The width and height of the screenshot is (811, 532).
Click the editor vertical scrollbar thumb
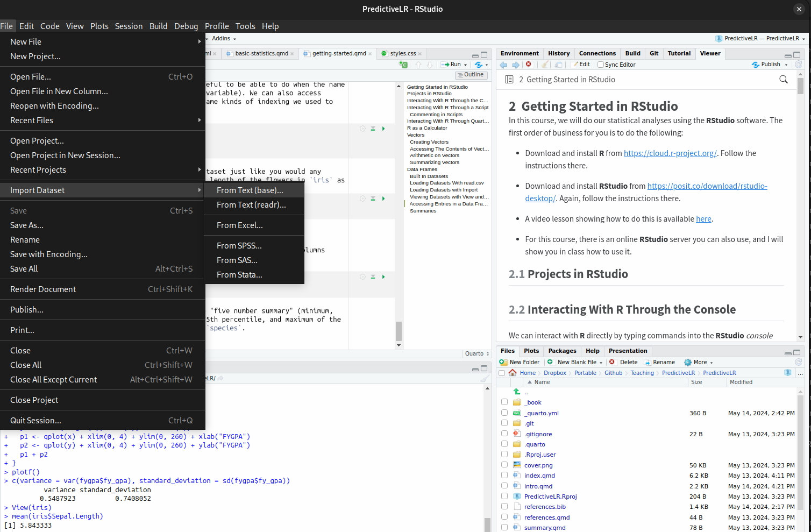pyautogui.click(x=399, y=331)
